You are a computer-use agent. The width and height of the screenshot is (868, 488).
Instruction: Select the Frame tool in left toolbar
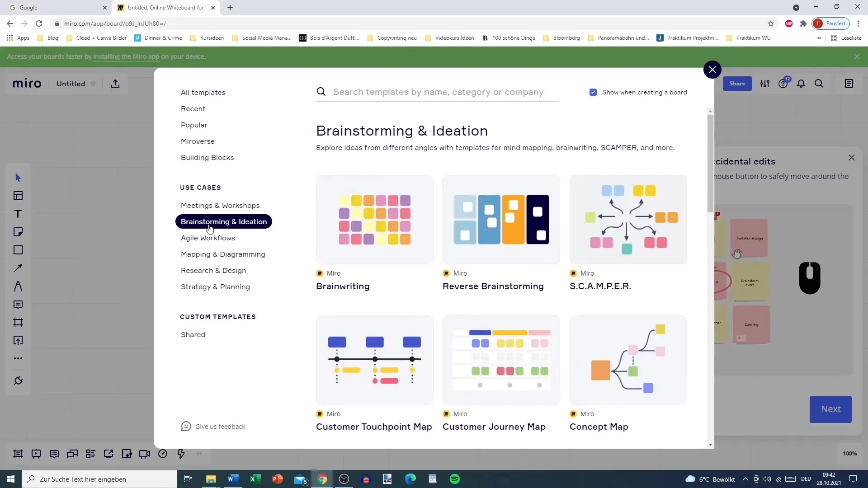click(x=18, y=322)
